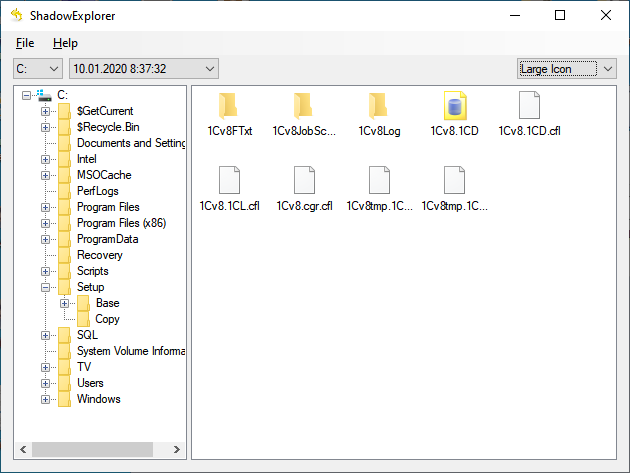Click the TV folder icon
Screen dimensions: 630x473
[64, 367]
